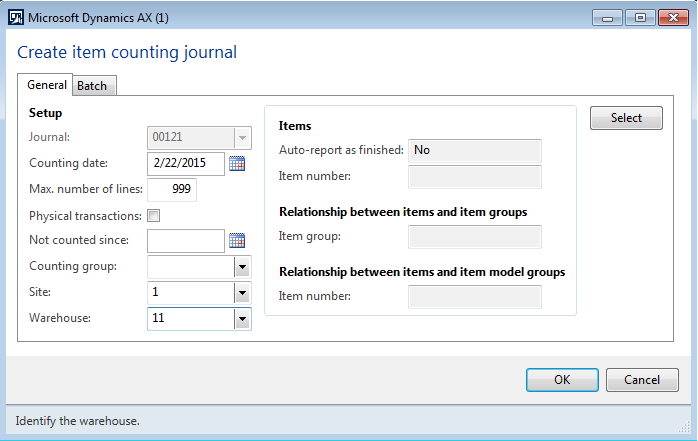698x441 pixels.
Task: Close the Dynamics AX window
Action: pyautogui.click(x=674, y=18)
